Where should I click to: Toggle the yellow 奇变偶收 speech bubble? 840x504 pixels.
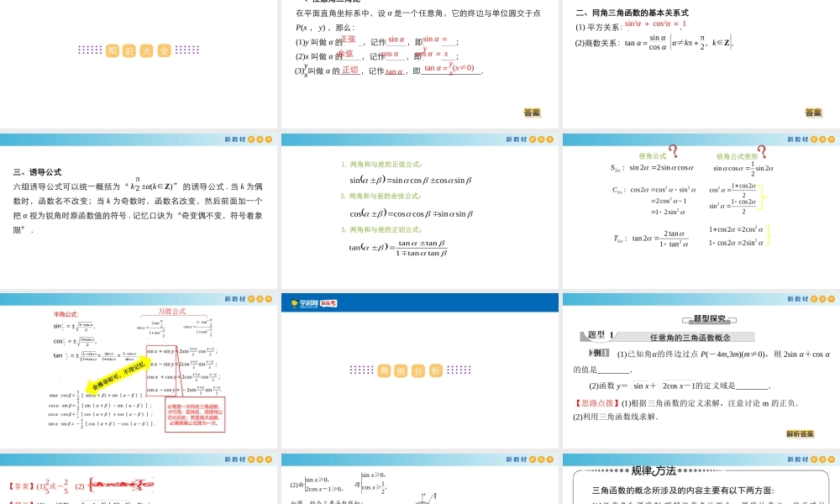pyautogui.click(x=118, y=375)
